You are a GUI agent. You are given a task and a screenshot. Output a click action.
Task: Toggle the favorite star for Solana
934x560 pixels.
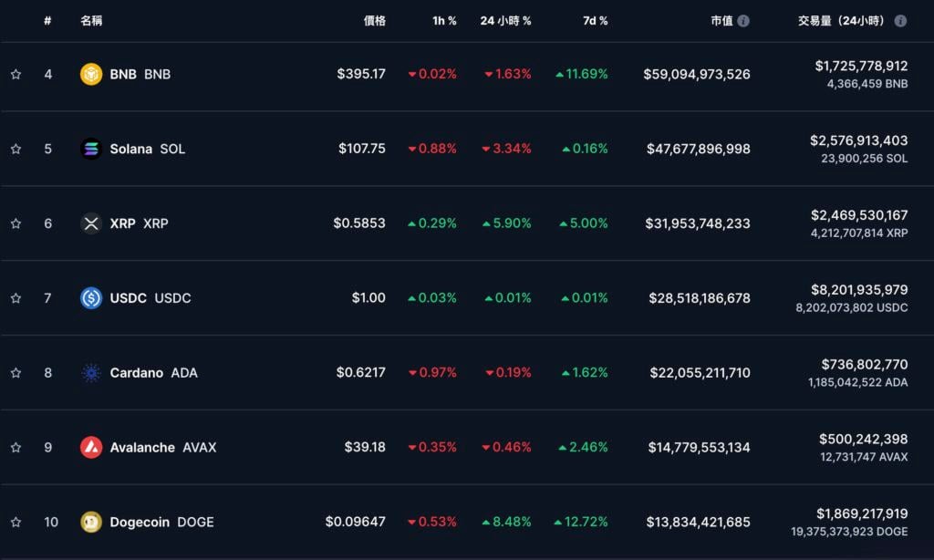[x=16, y=149]
